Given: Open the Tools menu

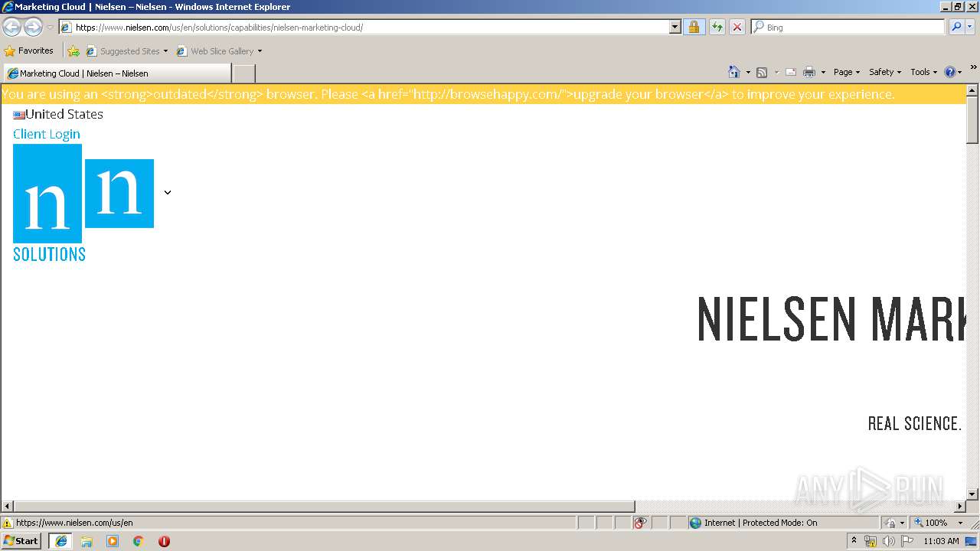Looking at the screenshot, I should [x=923, y=72].
